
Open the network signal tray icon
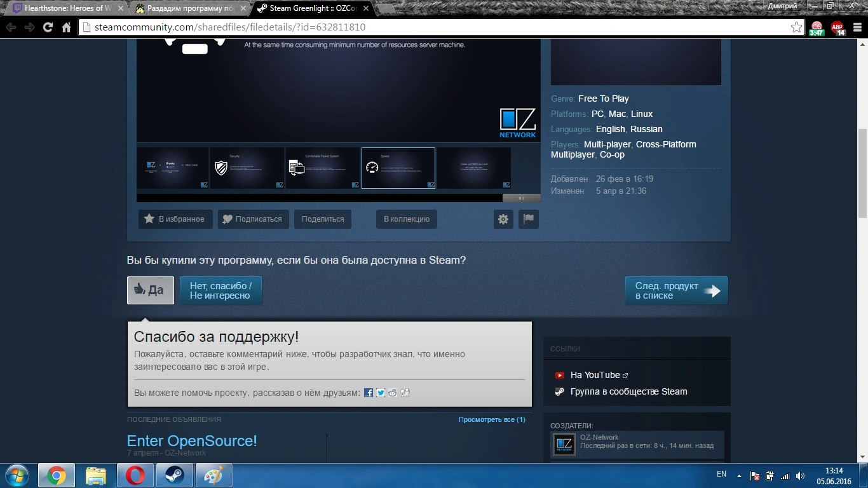coord(785,476)
